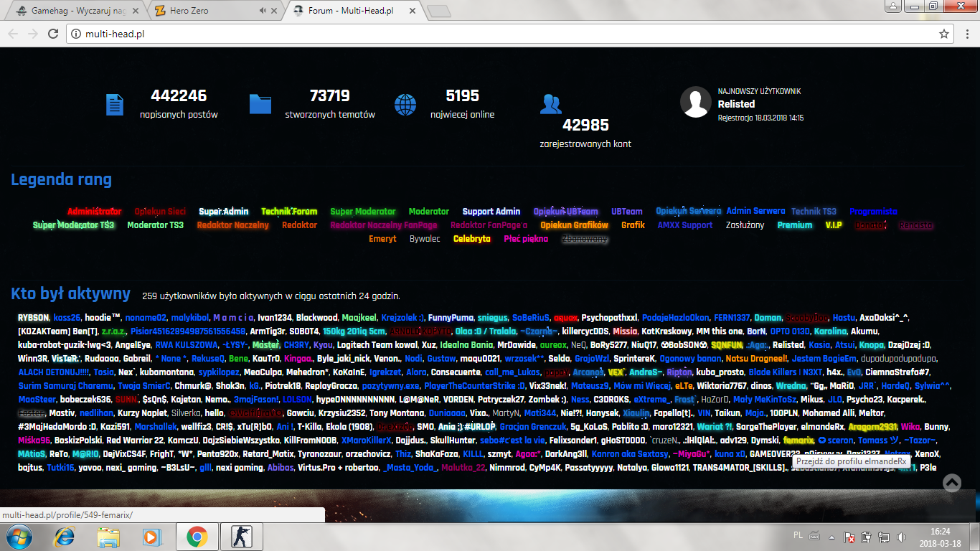
Task: Click the globe most-online icon
Action: pos(405,105)
